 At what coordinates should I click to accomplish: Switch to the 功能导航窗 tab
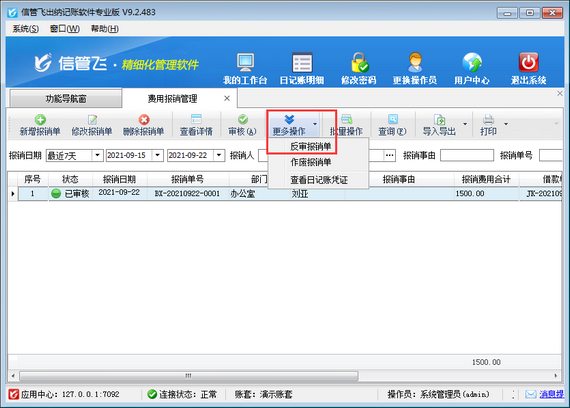point(66,99)
